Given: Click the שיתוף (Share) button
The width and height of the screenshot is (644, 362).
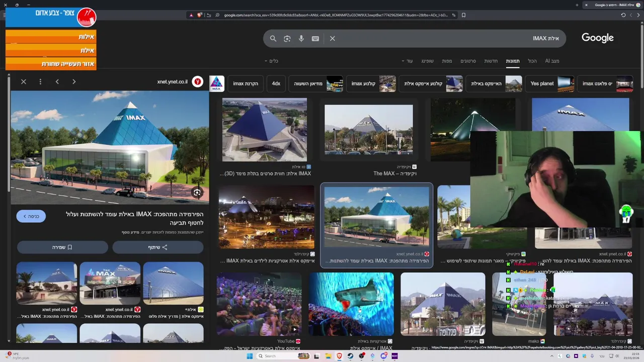Looking at the screenshot, I should click(158, 247).
